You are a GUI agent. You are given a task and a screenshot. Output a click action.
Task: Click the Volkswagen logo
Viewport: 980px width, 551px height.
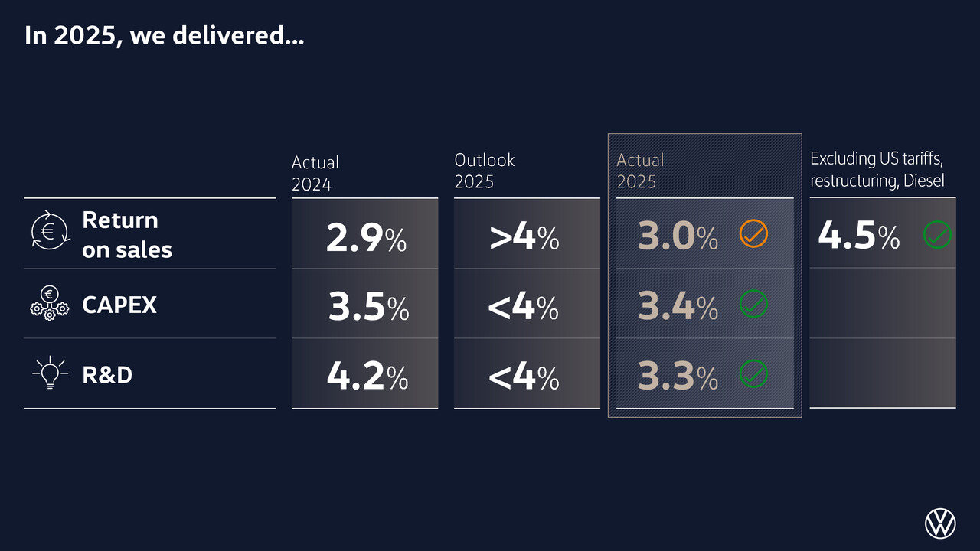[x=940, y=523]
